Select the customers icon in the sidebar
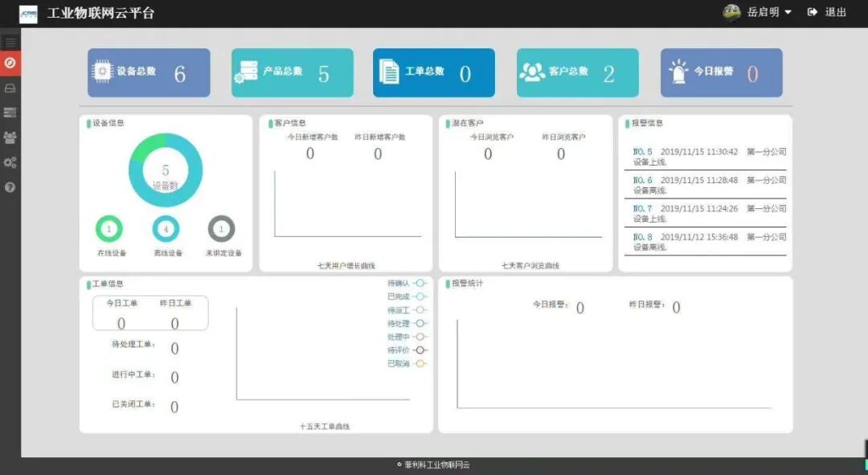Viewport: 868px width, 475px height. coord(10,138)
